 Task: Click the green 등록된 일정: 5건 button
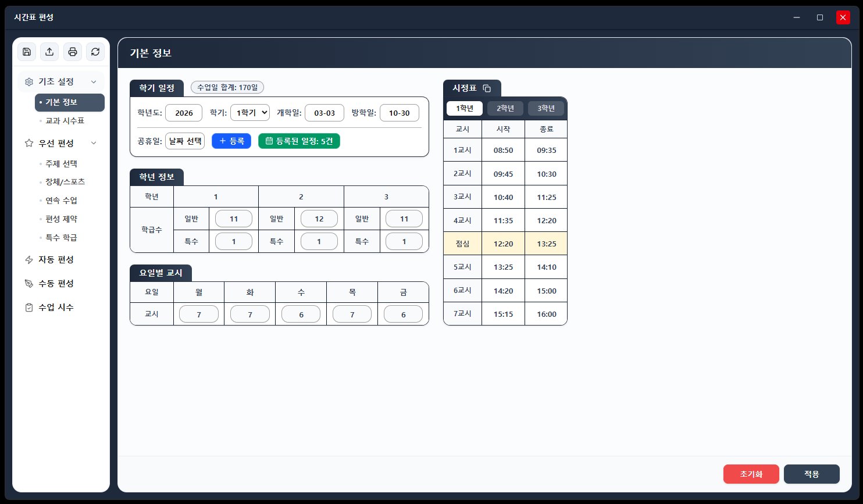click(x=299, y=141)
